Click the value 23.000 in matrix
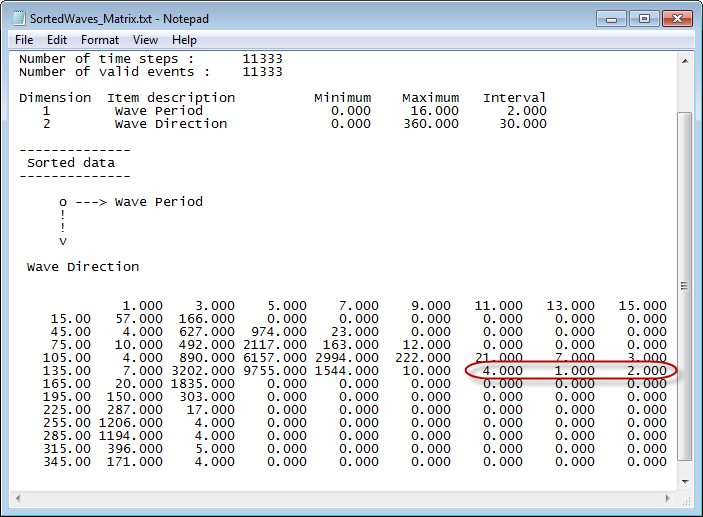The width and height of the screenshot is (703, 517). tap(355, 332)
